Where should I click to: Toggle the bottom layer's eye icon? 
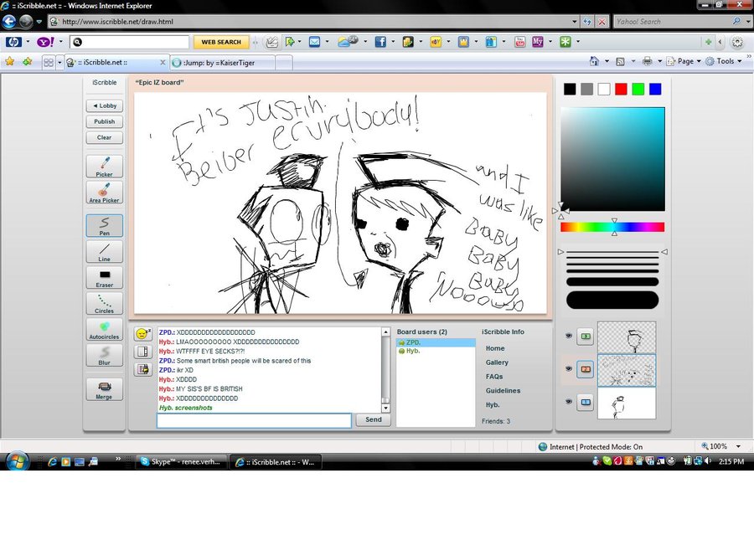567,402
